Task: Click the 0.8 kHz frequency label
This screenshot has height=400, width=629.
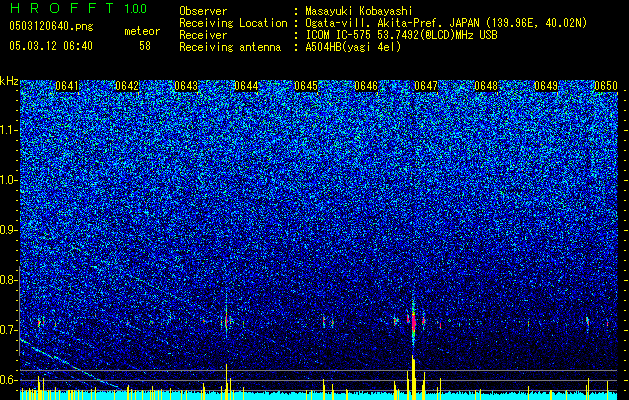Action: tap(8, 280)
